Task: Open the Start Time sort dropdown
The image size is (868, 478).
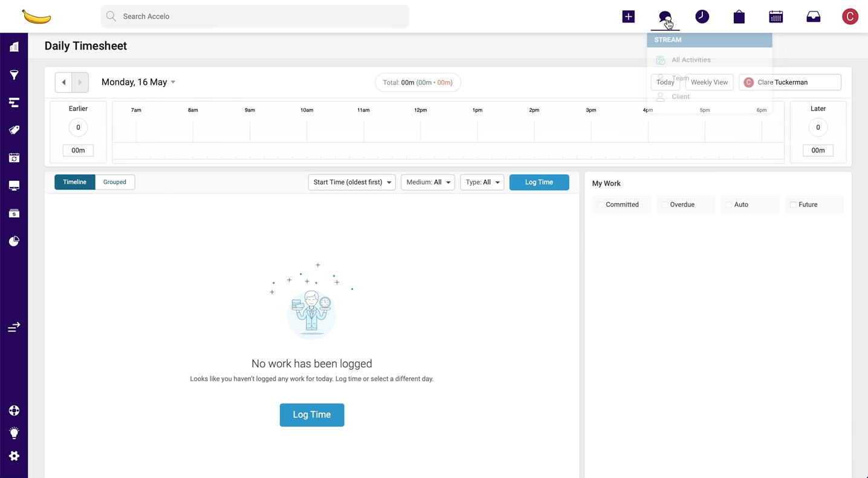Action: [x=352, y=182]
